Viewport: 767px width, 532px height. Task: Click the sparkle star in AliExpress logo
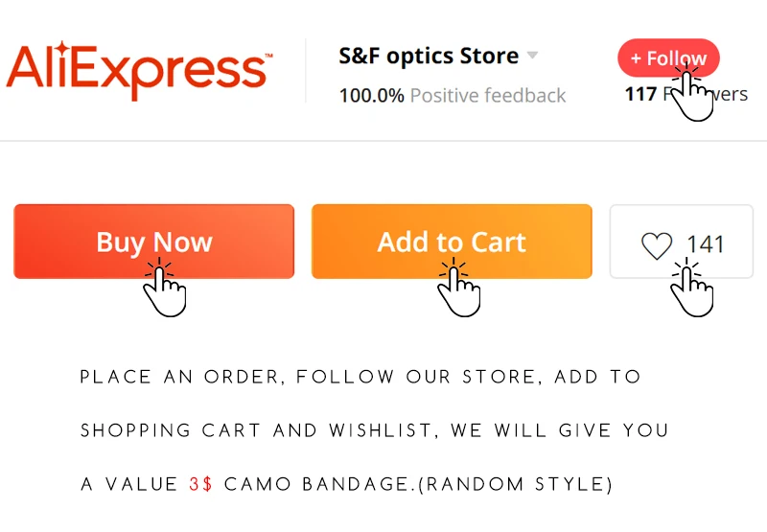(61, 49)
